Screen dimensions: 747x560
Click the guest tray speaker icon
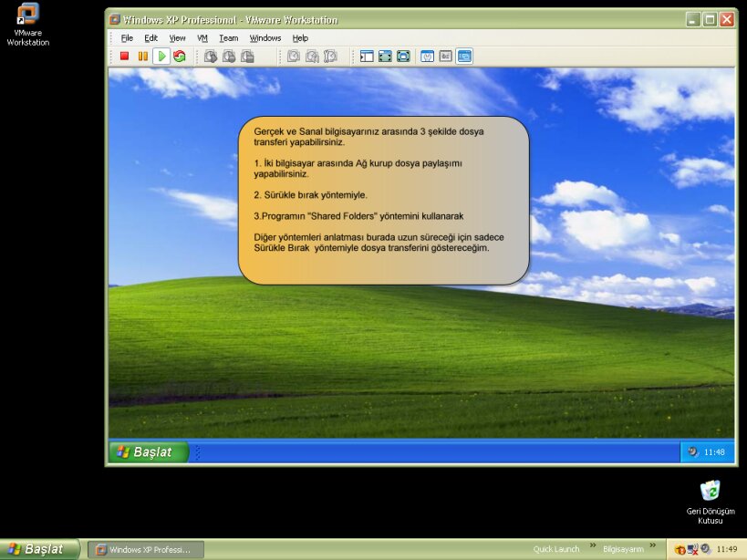[x=693, y=451]
